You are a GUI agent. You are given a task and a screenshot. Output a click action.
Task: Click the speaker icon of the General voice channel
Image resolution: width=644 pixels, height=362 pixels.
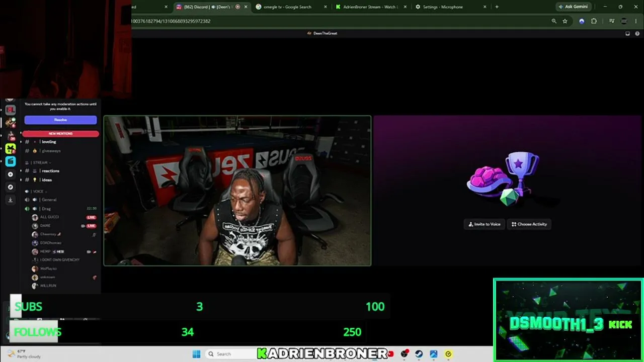coord(27,200)
